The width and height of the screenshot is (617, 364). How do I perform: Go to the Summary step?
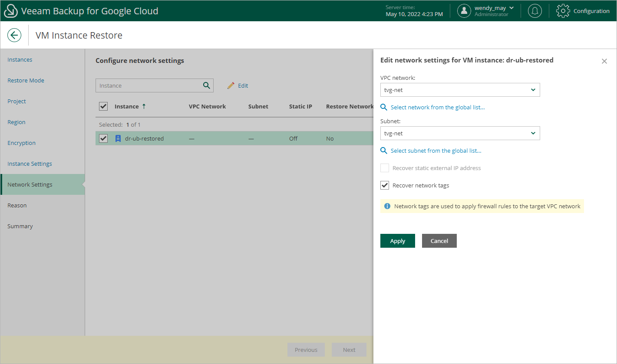[20, 226]
